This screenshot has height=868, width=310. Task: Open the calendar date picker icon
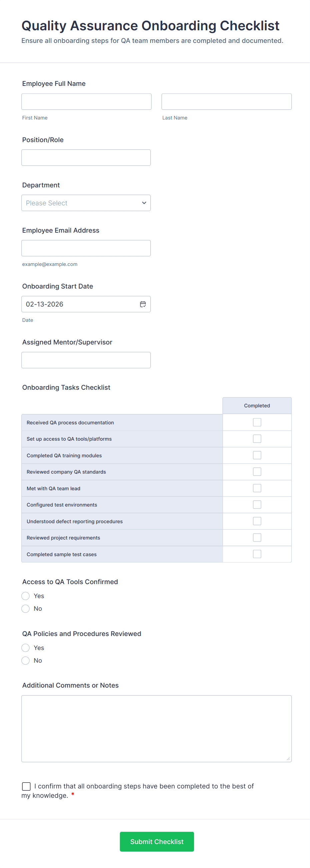point(143,304)
